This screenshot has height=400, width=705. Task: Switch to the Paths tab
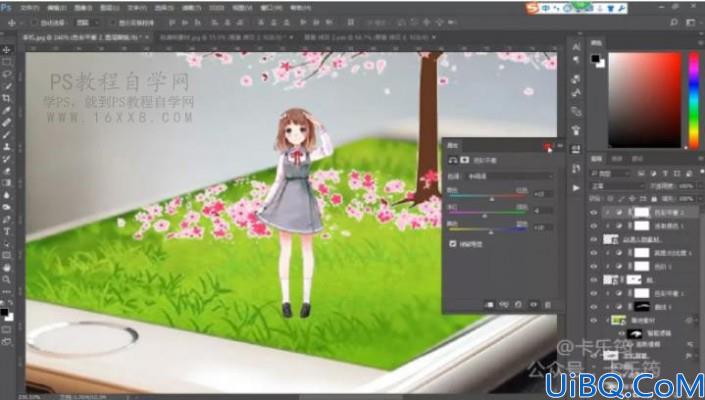tap(638, 159)
